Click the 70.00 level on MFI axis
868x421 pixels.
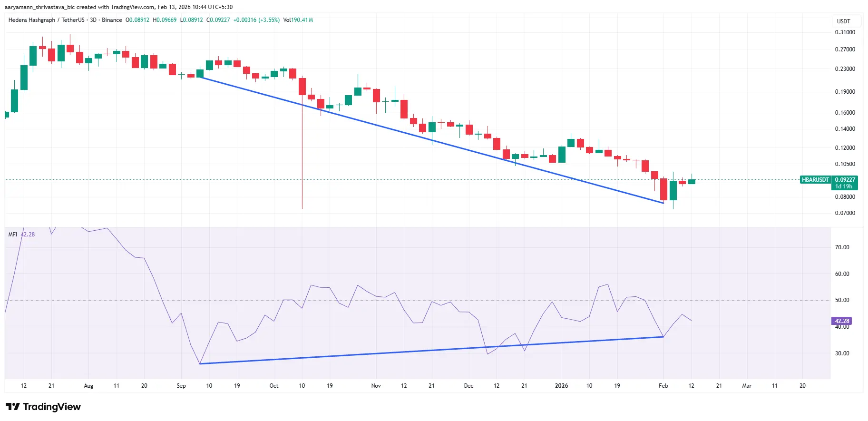842,247
